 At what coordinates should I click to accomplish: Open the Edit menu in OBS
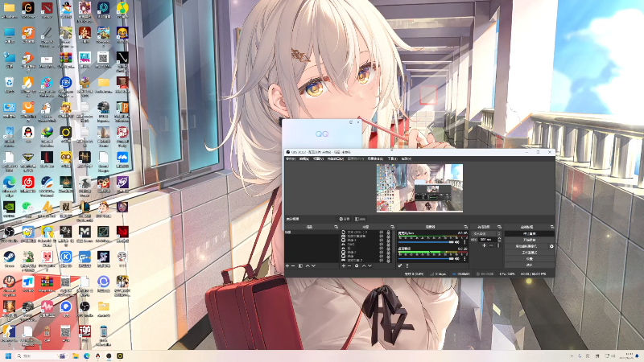pos(304,158)
